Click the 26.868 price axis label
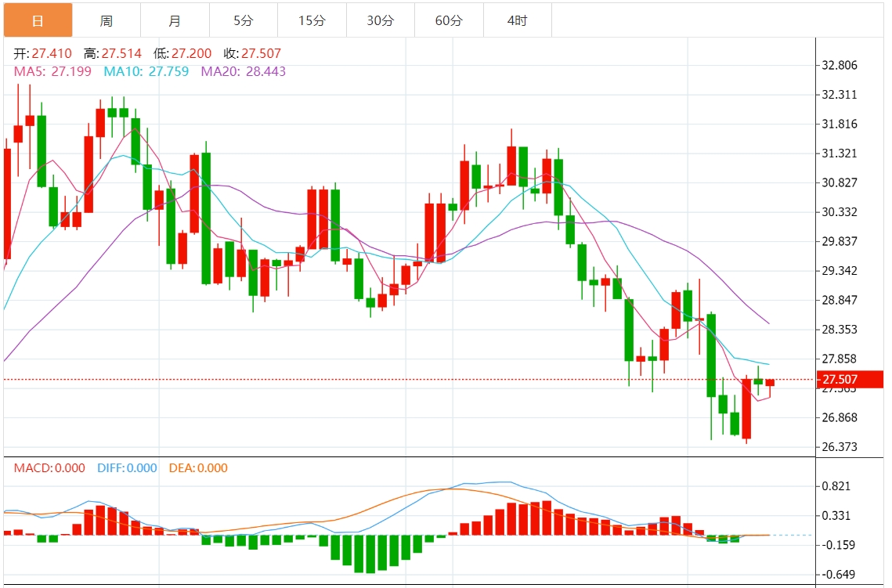This screenshot has height=588, width=892. click(840, 418)
